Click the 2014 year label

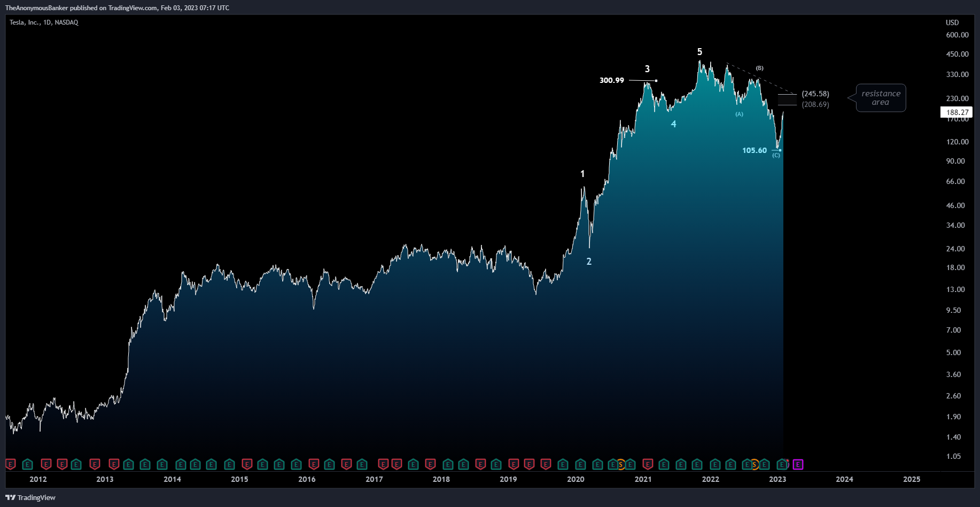click(x=172, y=479)
